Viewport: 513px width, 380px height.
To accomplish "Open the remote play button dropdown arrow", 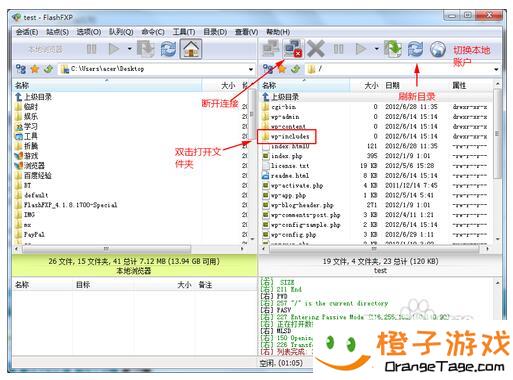I will [377, 49].
